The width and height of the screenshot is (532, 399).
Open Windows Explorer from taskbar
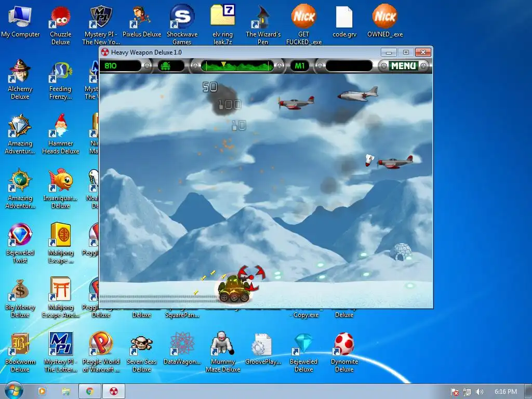(x=66, y=392)
